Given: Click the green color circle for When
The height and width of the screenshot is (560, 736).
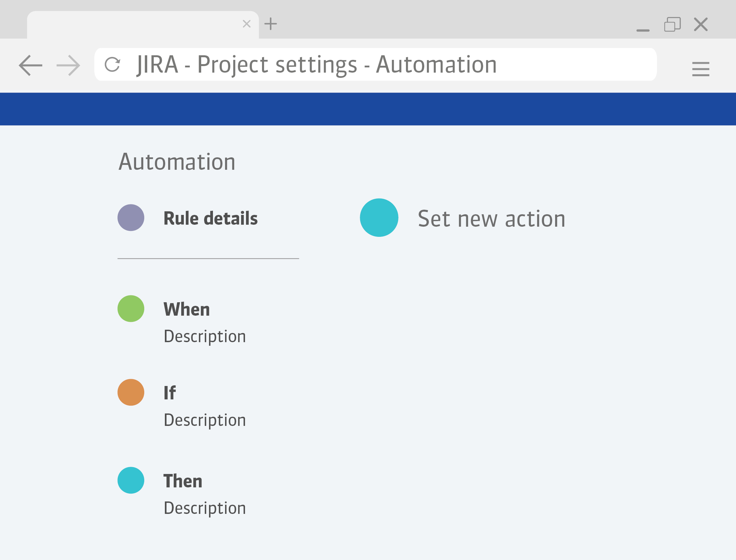Looking at the screenshot, I should tap(131, 308).
